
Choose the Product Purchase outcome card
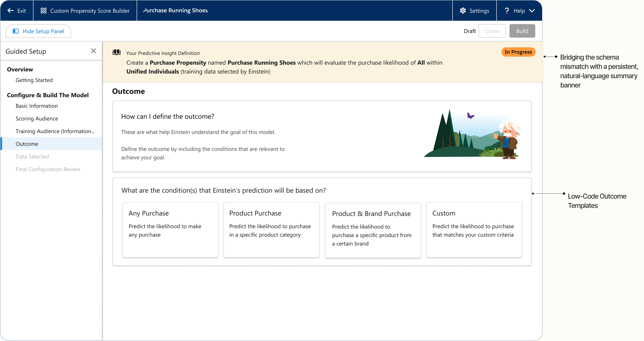tap(271, 230)
